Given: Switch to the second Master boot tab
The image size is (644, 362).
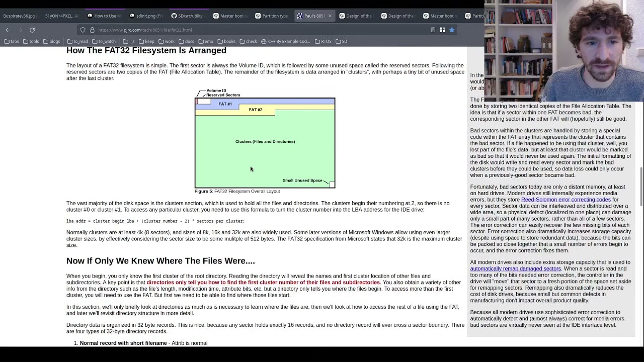Looking at the screenshot, I should point(440,16).
